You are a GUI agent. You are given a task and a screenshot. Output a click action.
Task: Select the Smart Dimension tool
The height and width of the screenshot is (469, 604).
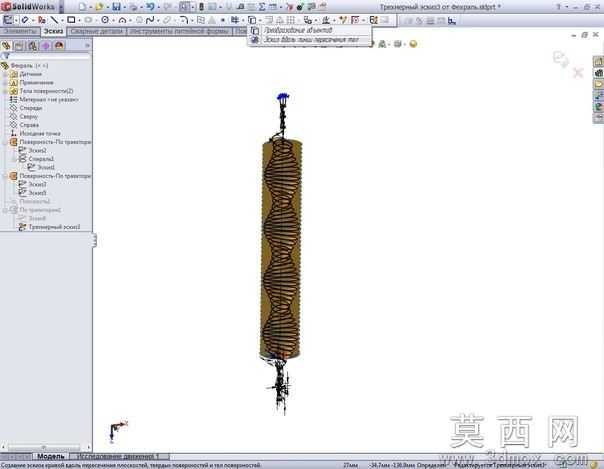point(25,20)
